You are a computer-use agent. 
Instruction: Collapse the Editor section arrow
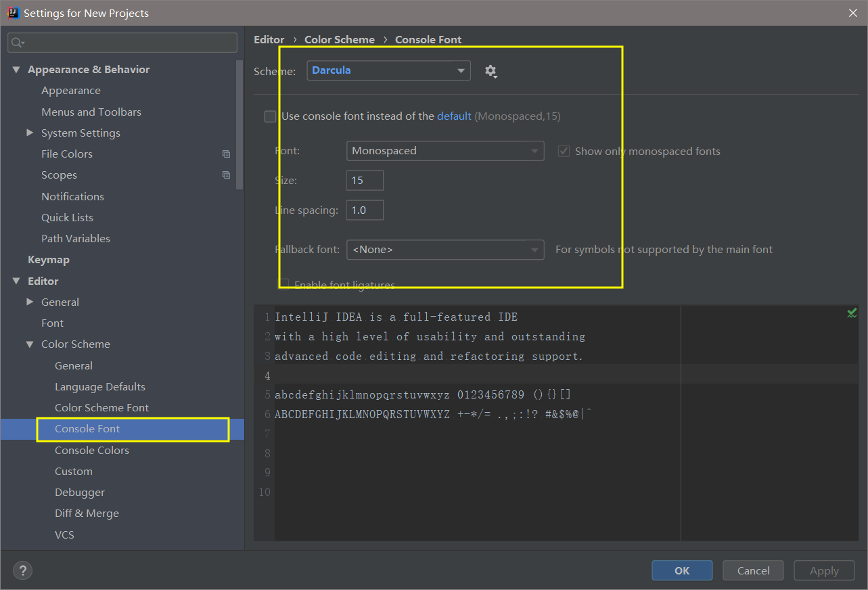[x=16, y=281]
